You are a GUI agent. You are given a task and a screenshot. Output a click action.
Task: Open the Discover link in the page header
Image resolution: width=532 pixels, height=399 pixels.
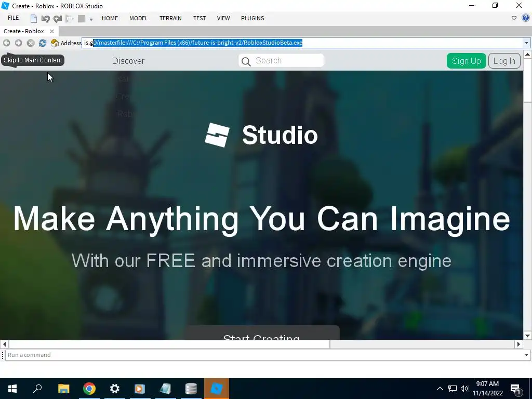coord(128,61)
